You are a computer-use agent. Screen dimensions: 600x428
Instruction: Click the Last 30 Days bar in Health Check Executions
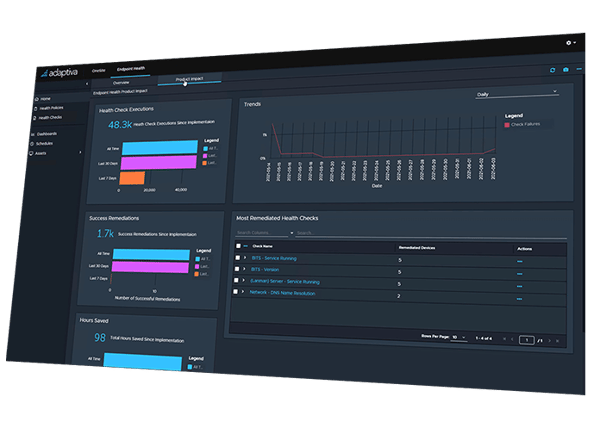tap(159, 162)
